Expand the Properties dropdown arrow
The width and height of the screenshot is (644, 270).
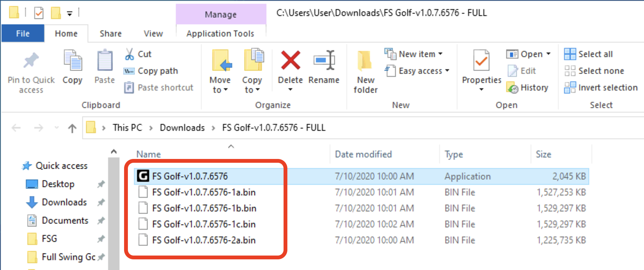pyautogui.click(x=481, y=90)
